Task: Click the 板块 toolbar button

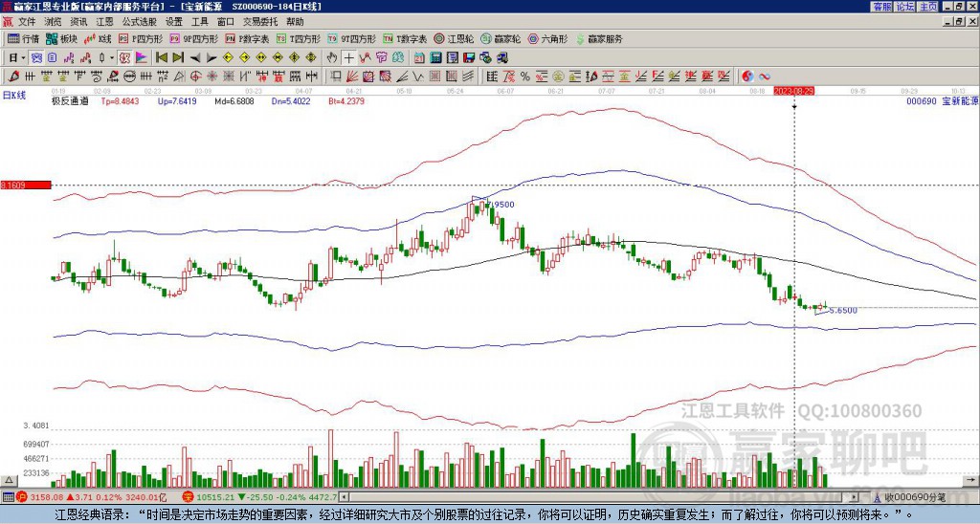Action: click(x=61, y=38)
